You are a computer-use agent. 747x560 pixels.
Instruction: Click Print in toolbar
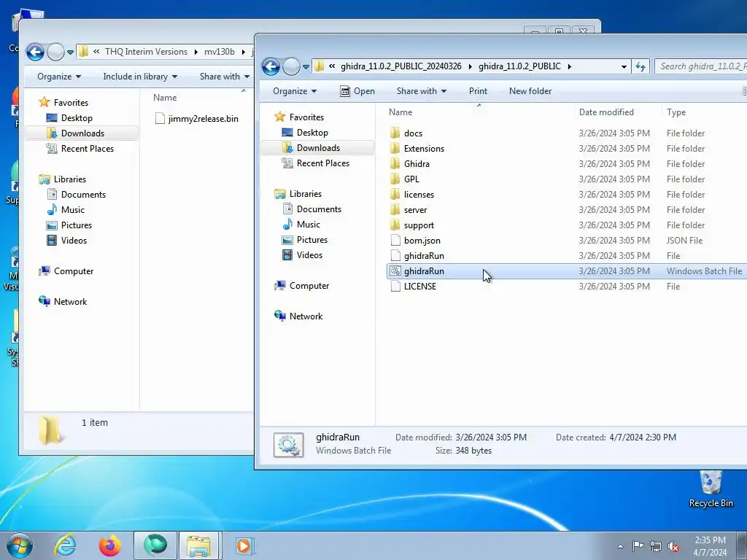tap(478, 91)
